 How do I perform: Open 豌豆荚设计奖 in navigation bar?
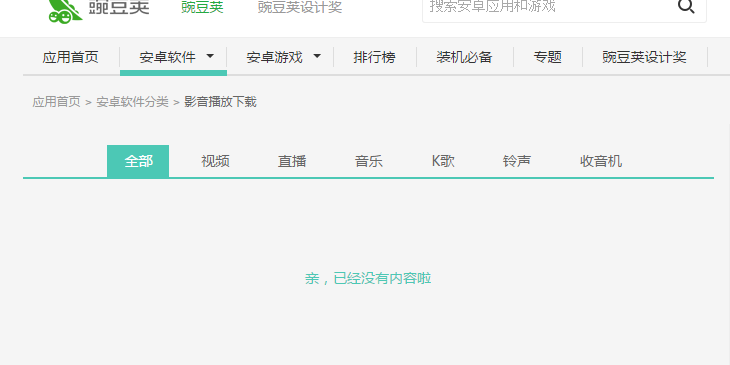[644, 57]
